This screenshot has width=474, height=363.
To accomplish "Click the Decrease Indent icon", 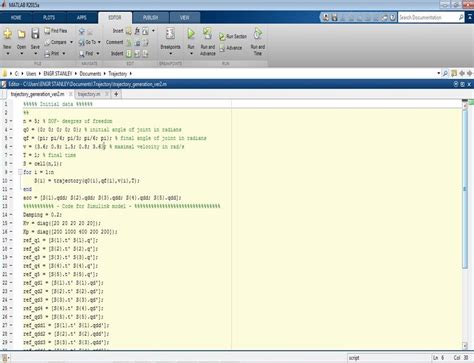I will click(x=146, y=53).
